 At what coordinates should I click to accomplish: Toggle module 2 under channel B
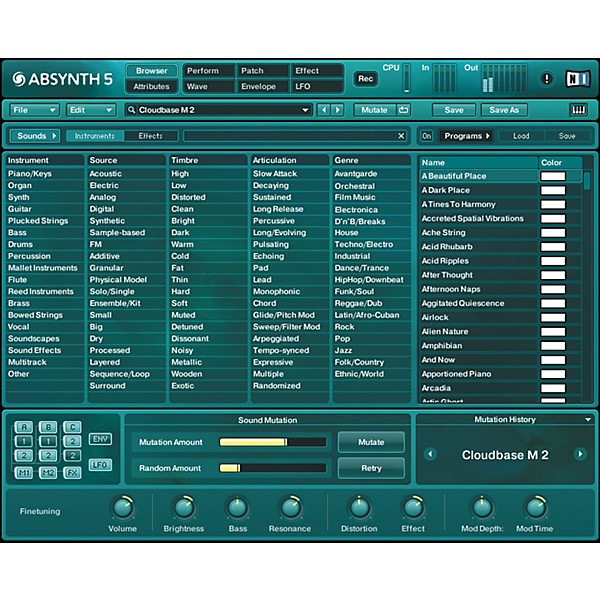(x=48, y=455)
